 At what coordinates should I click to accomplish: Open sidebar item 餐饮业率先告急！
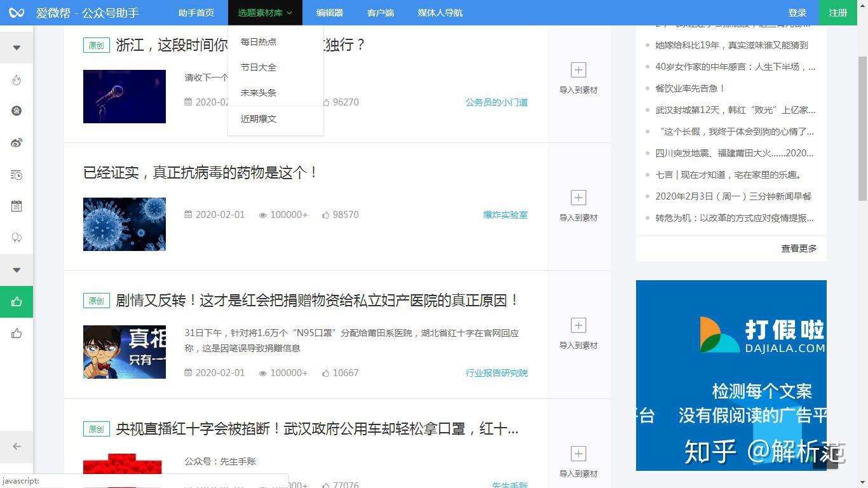click(691, 88)
